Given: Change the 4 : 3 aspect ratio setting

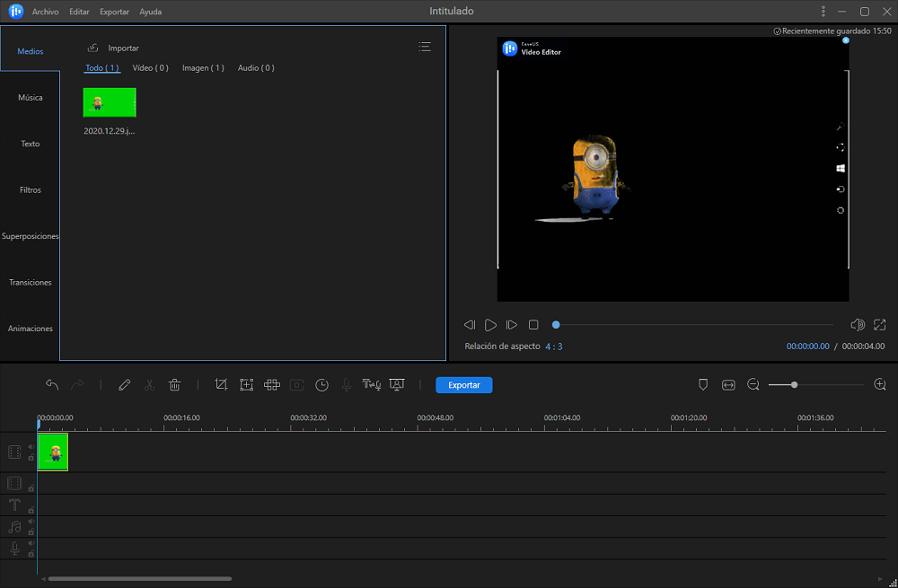Looking at the screenshot, I should click(554, 347).
